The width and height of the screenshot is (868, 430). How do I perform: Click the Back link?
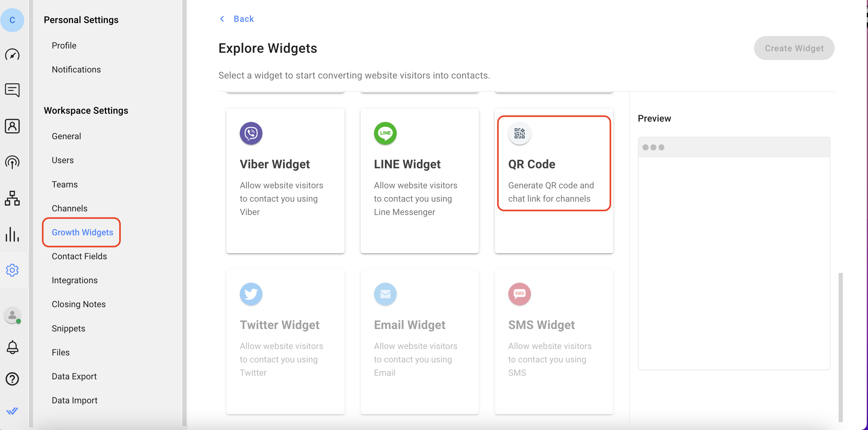pyautogui.click(x=243, y=19)
